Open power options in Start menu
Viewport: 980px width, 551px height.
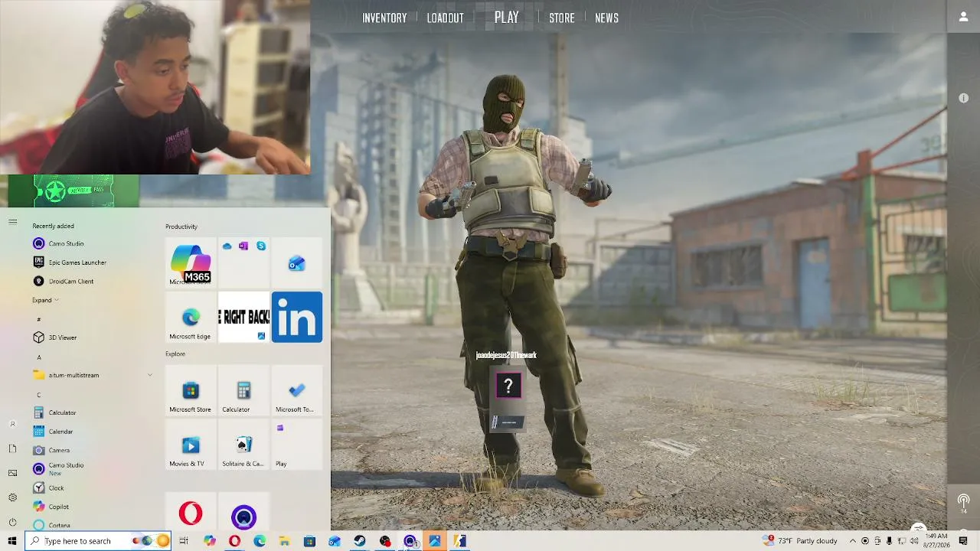tap(12, 523)
